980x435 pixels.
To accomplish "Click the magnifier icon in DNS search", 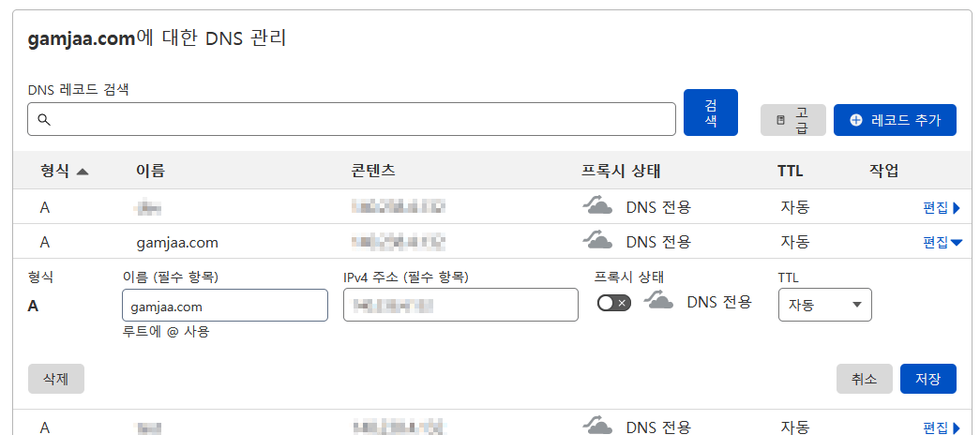I will [x=43, y=120].
